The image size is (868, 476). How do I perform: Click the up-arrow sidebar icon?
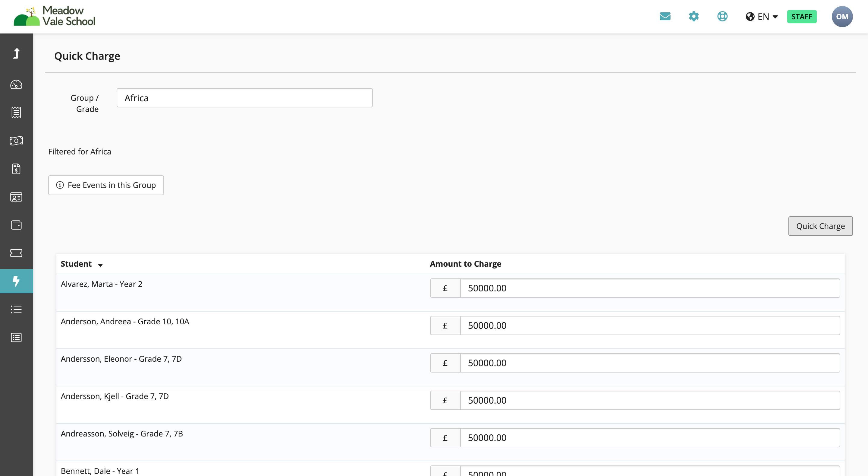pyautogui.click(x=16, y=53)
